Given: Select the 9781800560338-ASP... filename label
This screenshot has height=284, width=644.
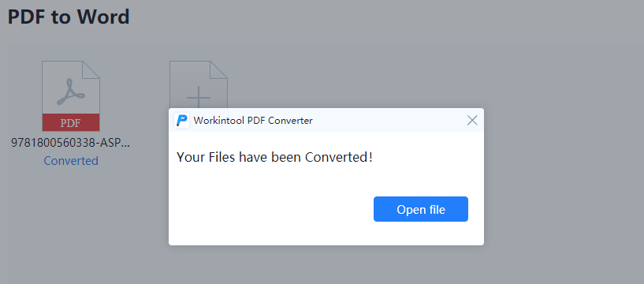Looking at the screenshot, I should coord(70,143).
